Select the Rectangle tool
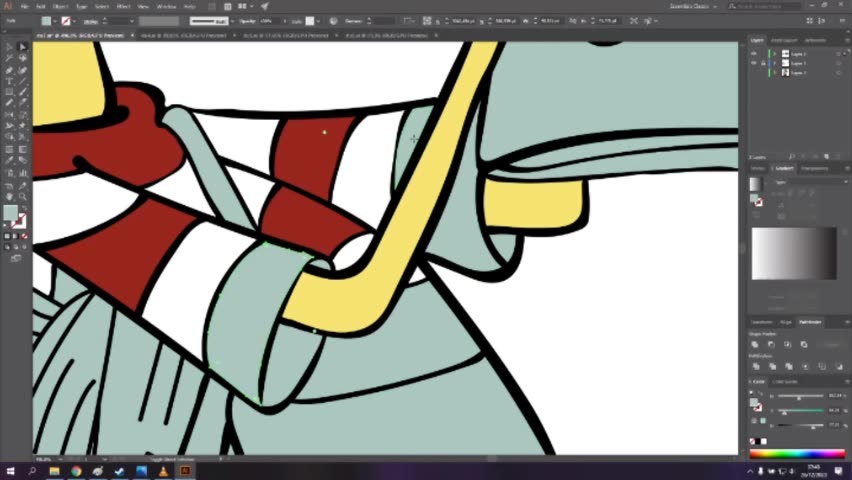The image size is (852, 480). click(9, 92)
